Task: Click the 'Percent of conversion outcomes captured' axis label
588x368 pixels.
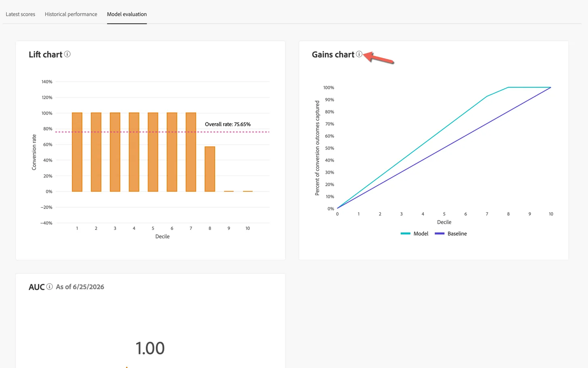Action: [x=317, y=148]
